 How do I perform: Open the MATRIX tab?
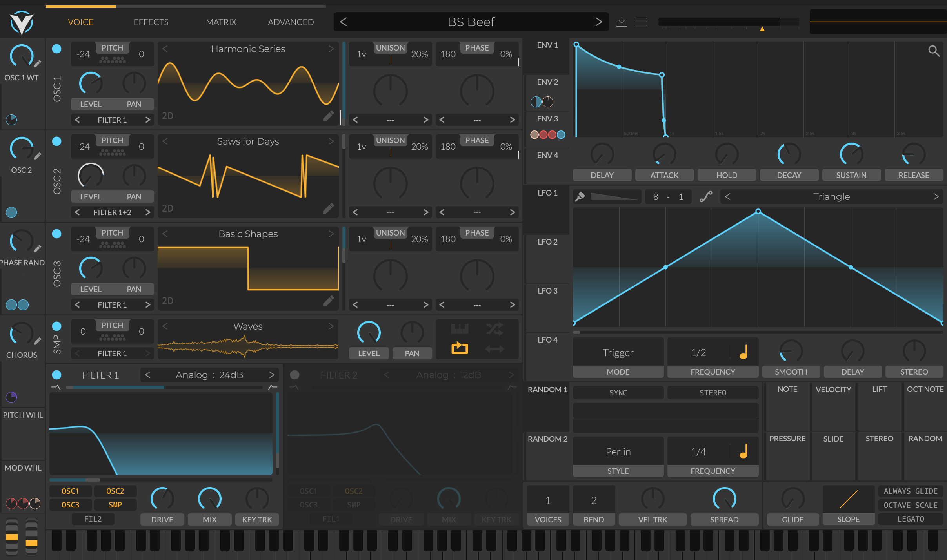point(221,22)
